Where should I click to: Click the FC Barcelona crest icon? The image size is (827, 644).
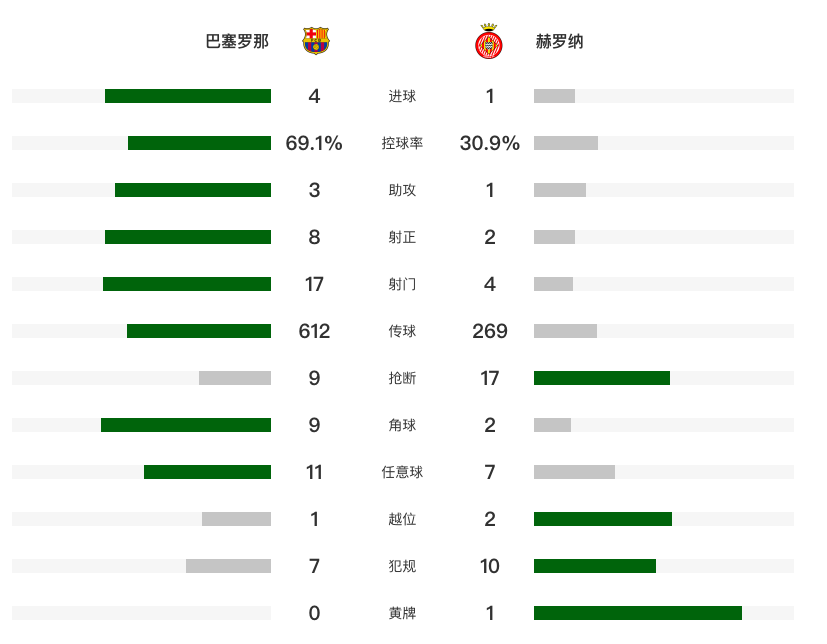pos(315,41)
